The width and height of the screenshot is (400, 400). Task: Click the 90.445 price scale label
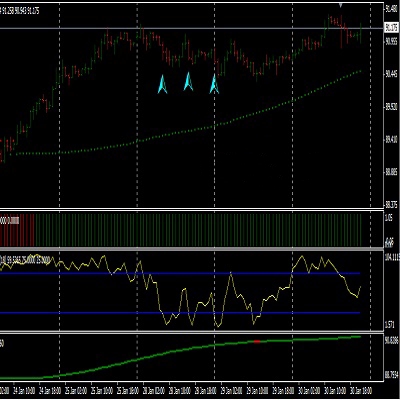pyautogui.click(x=391, y=75)
